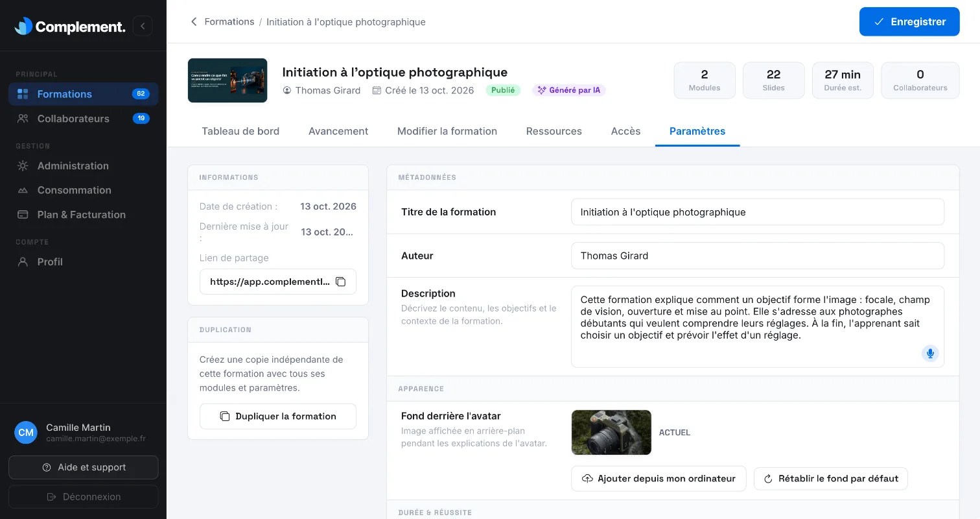
Task: Select the Paramètres tab
Action: point(697,131)
